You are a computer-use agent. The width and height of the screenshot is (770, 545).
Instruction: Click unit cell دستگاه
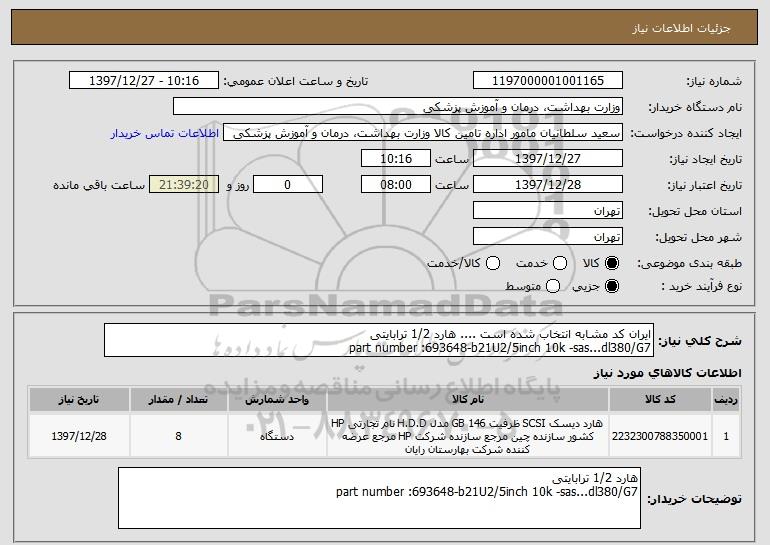click(x=277, y=436)
